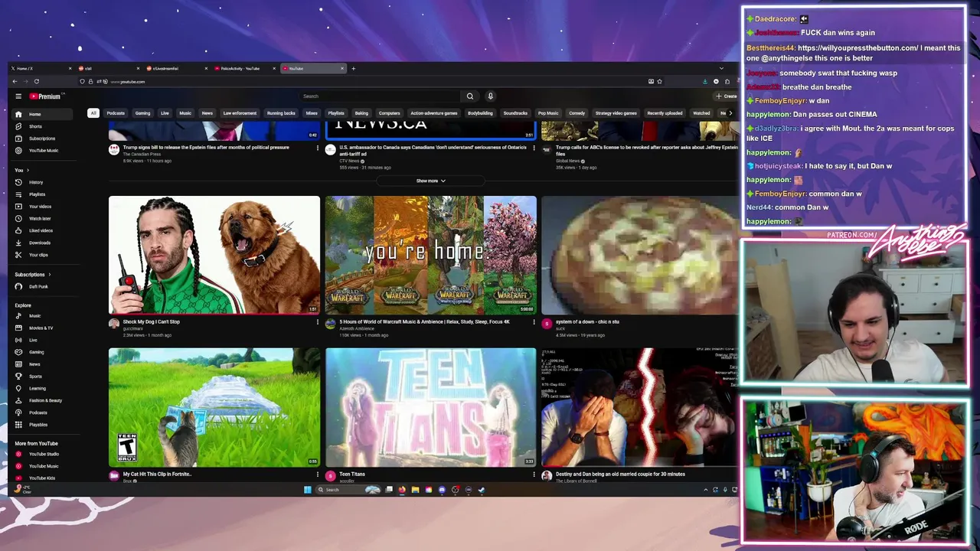Open the YouTube hamburger guide menu

[18, 96]
